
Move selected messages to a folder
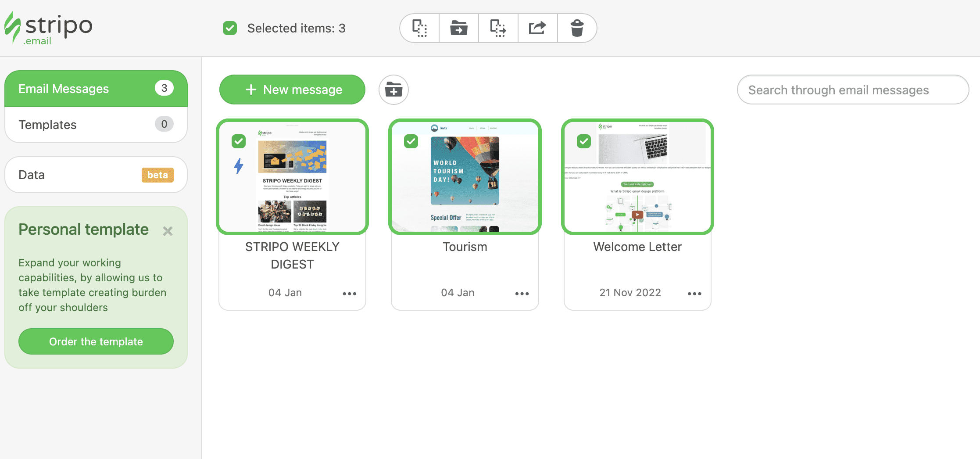tap(458, 28)
